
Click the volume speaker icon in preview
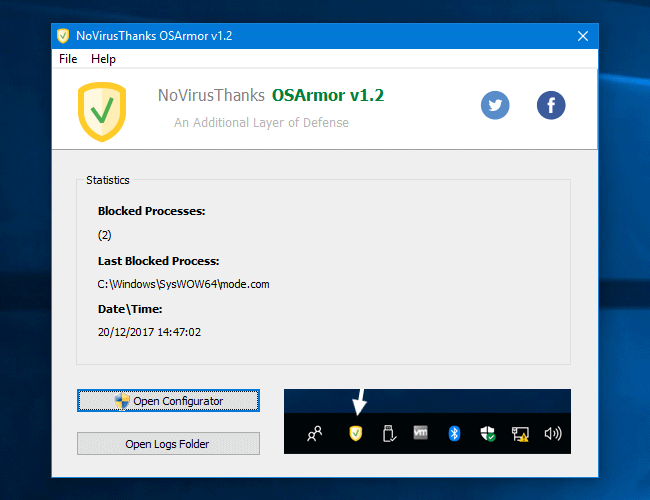click(x=553, y=434)
